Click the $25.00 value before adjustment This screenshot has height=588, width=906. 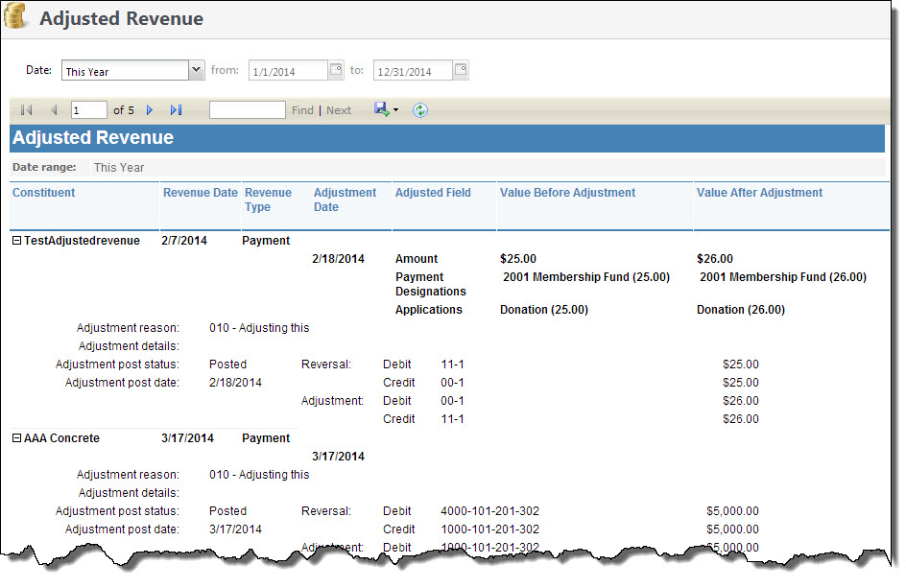point(518,259)
